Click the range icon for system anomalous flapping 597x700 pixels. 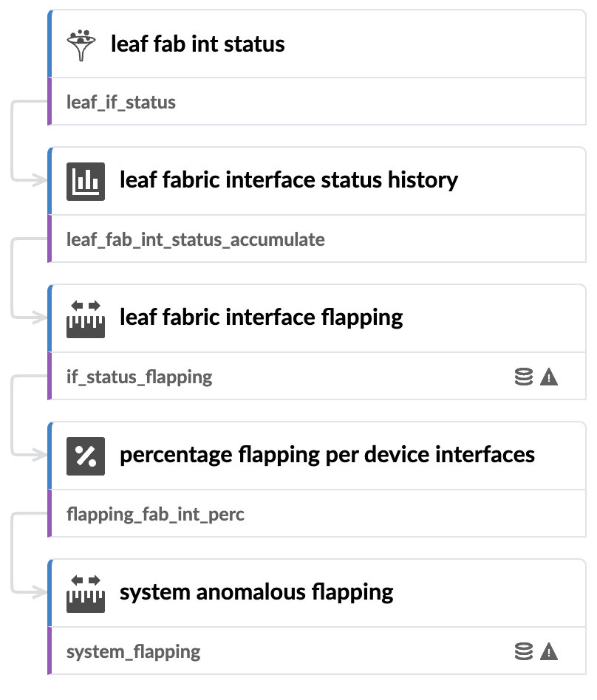coord(86,593)
